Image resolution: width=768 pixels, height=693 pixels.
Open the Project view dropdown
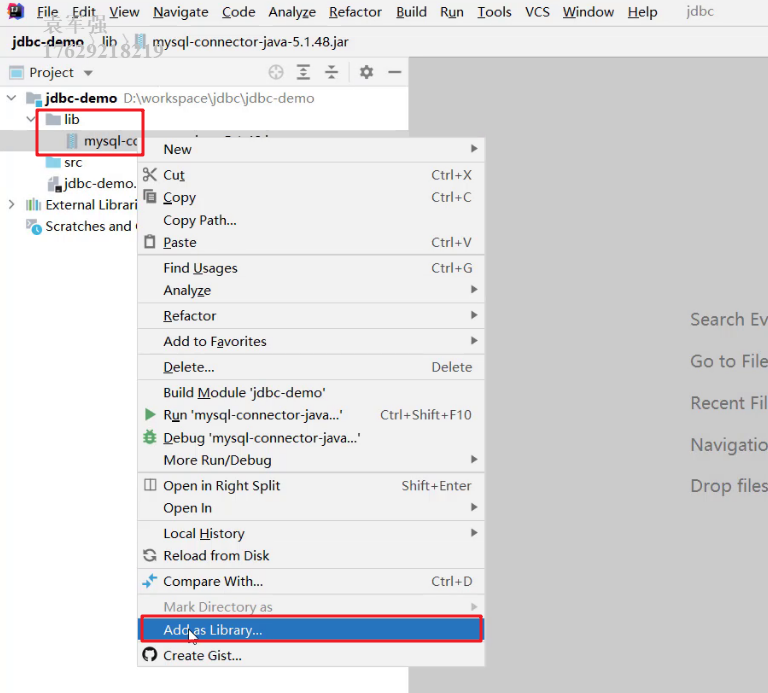pos(88,73)
